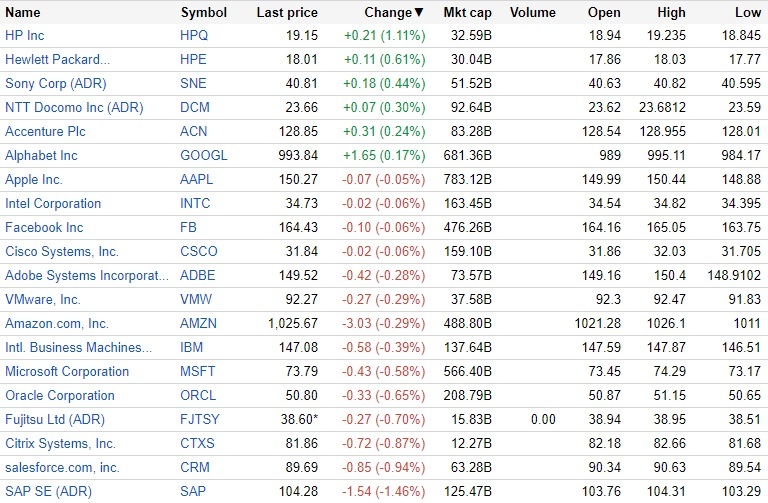Click the CSCO symbol link
This screenshot has width=768, height=503.
click(199, 252)
